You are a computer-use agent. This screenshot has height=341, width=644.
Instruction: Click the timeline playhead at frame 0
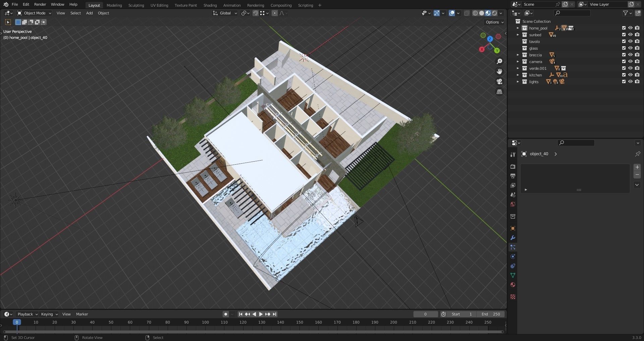click(17, 322)
